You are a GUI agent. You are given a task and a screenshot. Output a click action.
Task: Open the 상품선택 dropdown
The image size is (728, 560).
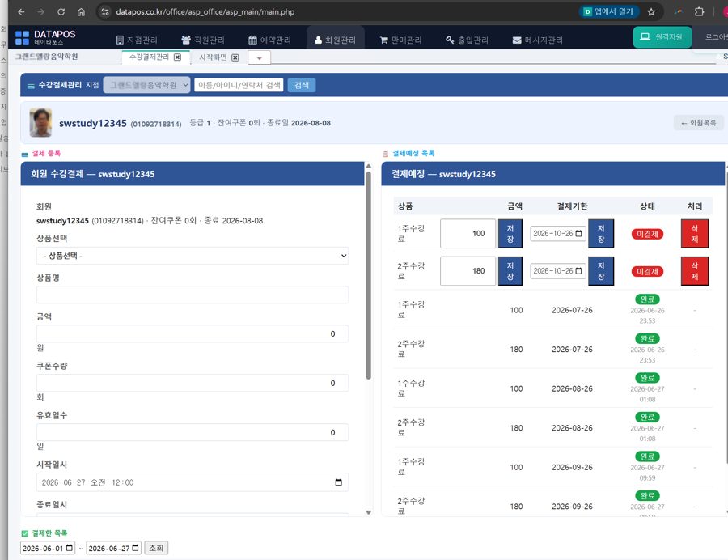193,256
